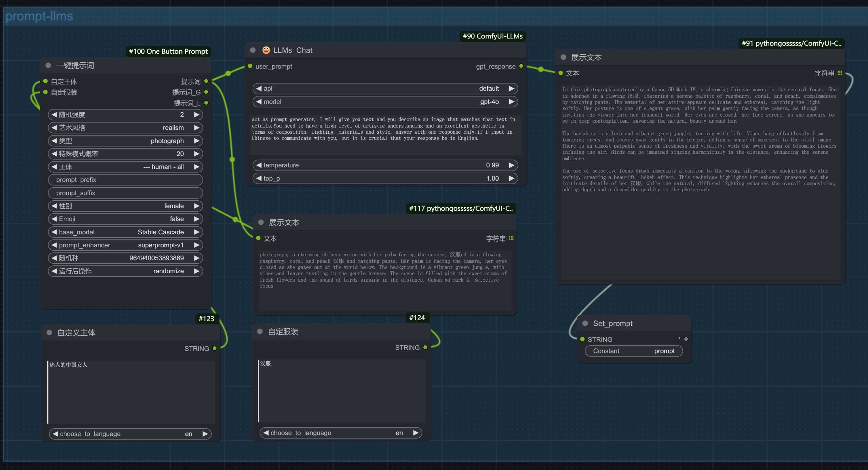Open the 主体 human - all dropdown
Screen dimensions: 868x470
click(x=125, y=167)
